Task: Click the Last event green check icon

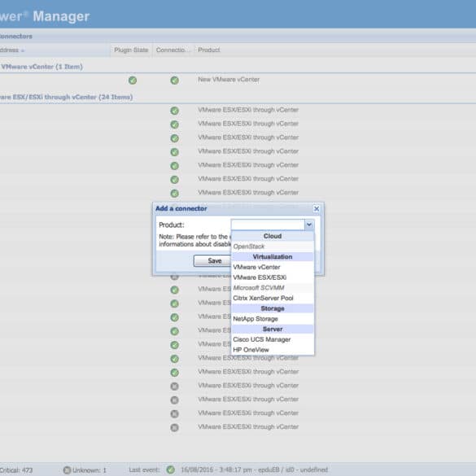Action: [x=171, y=469]
